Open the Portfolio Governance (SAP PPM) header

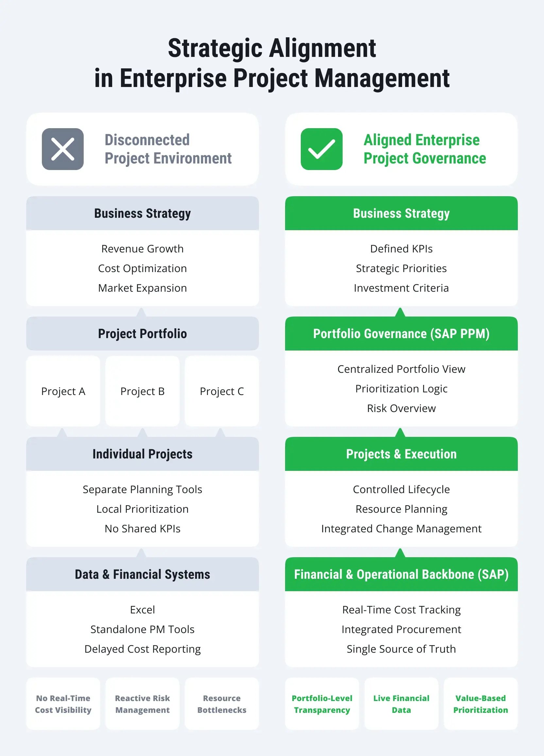tap(401, 334)
